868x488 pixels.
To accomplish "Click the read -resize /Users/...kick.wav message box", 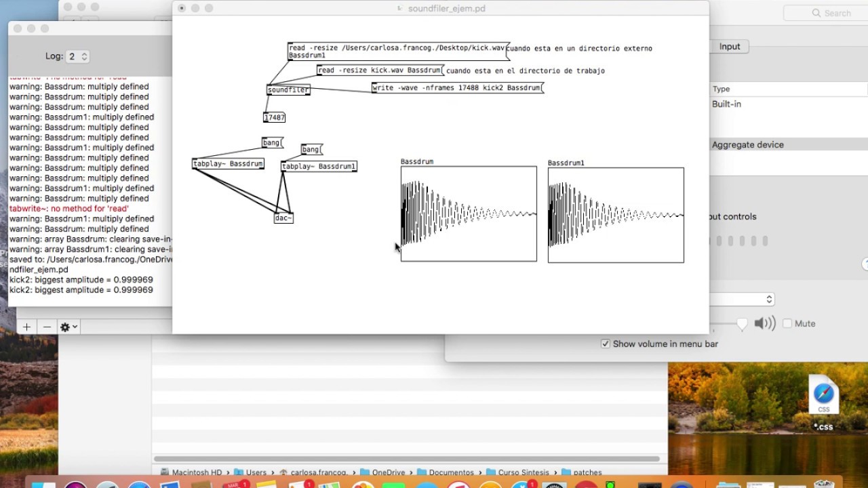I will pyautogui.click(x=397, y=52).
